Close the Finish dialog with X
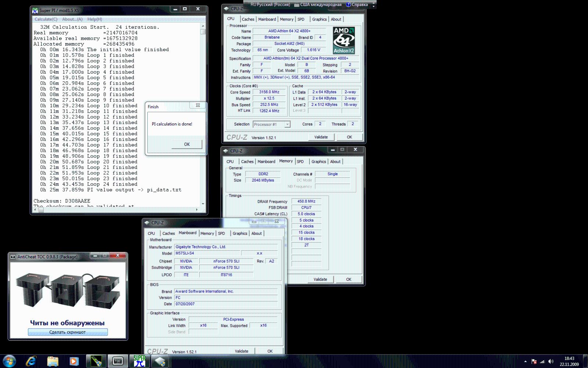Screen dimensions: 588x368 pos(198,105)
